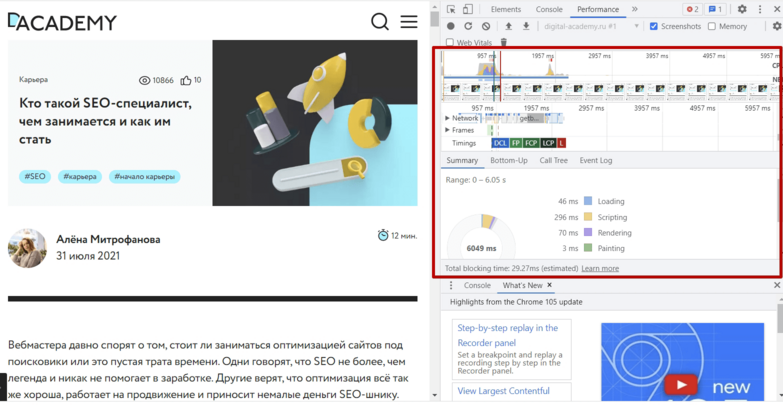The height and width of the screenshot is (405, 783).
Task: Click the stopwatch reading time icon
Action: pos(383,235)
